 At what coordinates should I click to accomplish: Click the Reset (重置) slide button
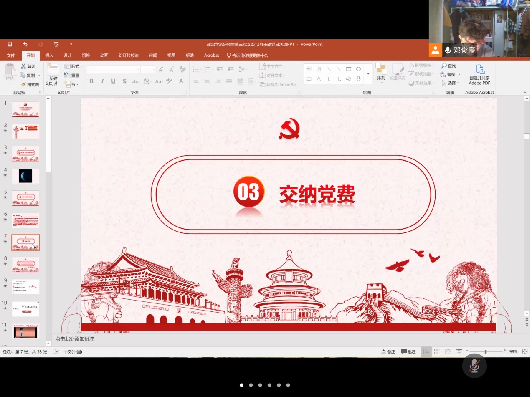(x=72, y=76)
